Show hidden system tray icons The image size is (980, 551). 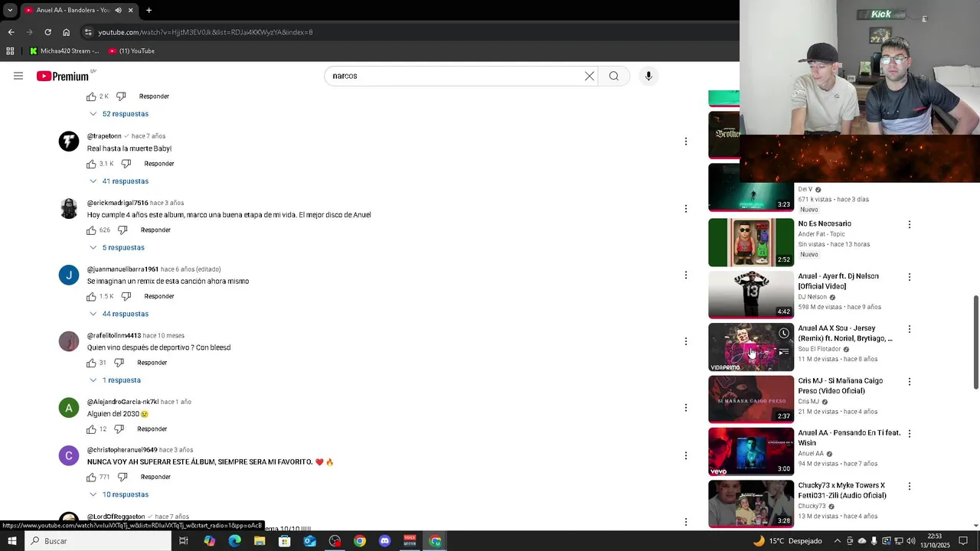pyautogui.click(x=837, y=541)
